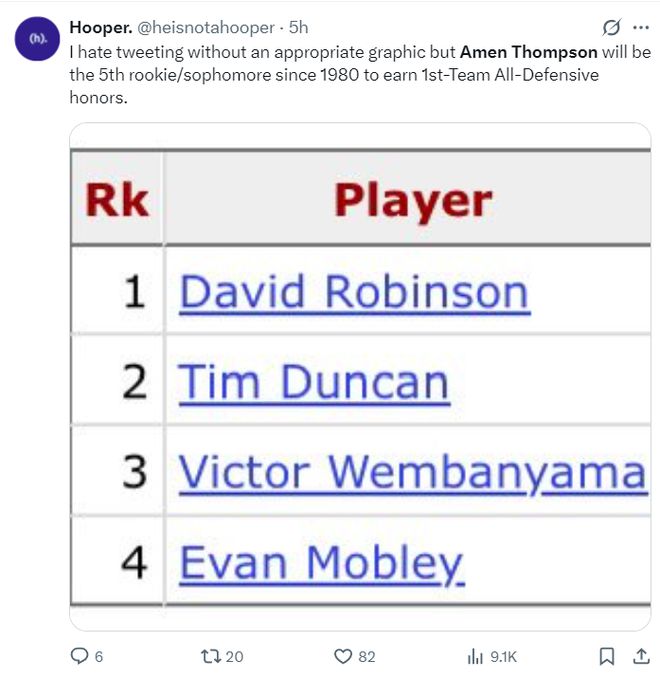Expand the three-dot more menu
Viewport: 660px width, 678px height.
(x=641, y=27)
